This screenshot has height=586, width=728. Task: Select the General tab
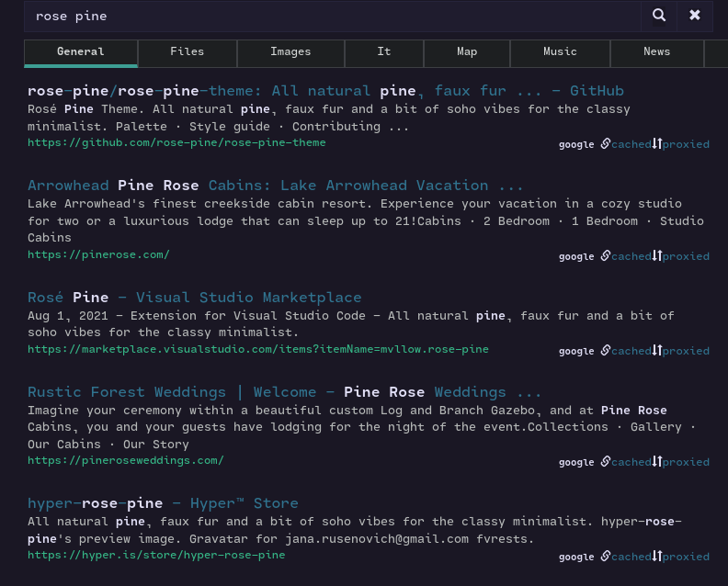pos(81,52)
